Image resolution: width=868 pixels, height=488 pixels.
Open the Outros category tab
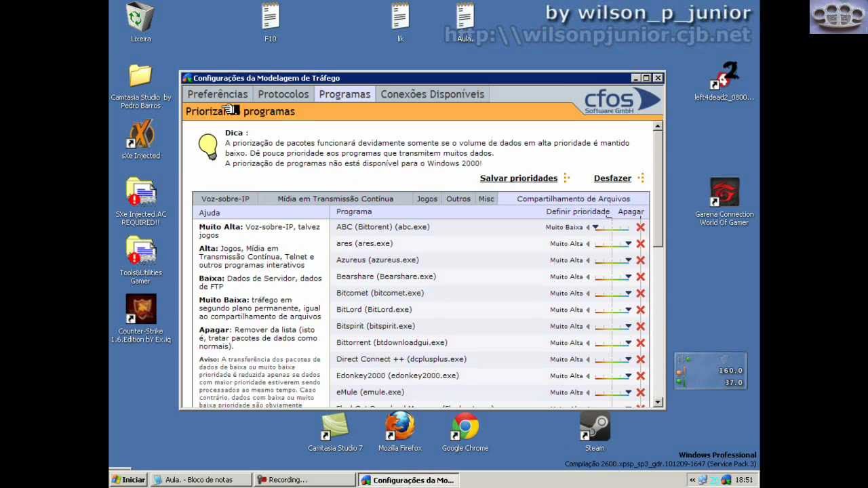(x=458, y=199)
